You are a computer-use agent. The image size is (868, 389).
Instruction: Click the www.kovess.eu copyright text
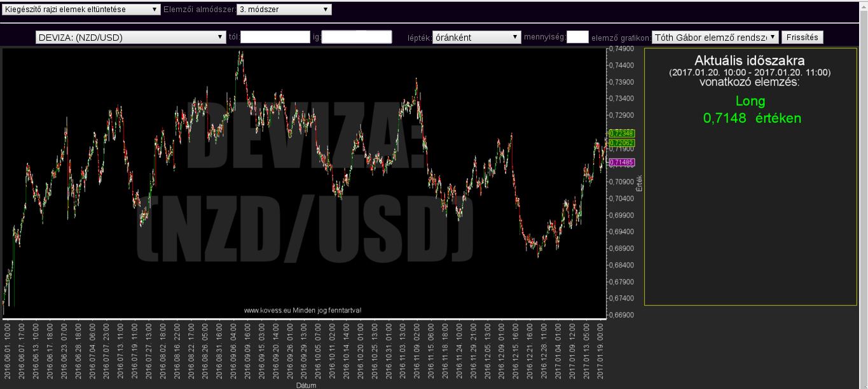(x=303, y=310)
